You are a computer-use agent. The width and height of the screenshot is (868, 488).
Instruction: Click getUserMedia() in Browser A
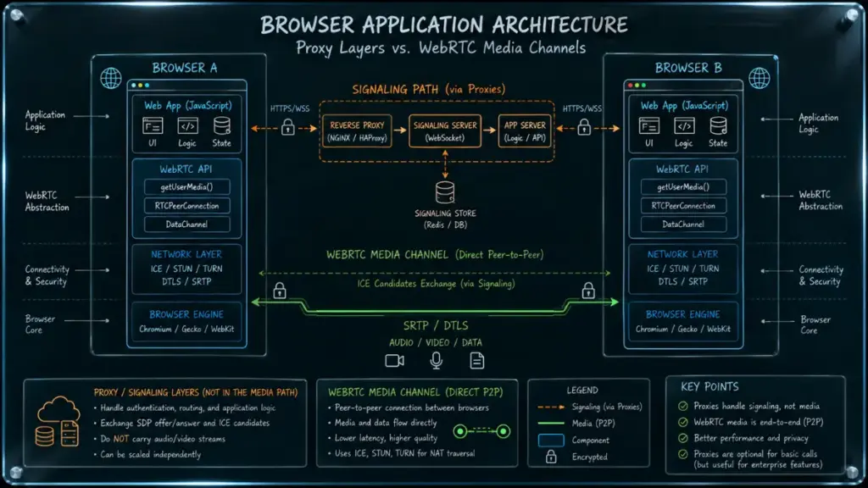187,187
